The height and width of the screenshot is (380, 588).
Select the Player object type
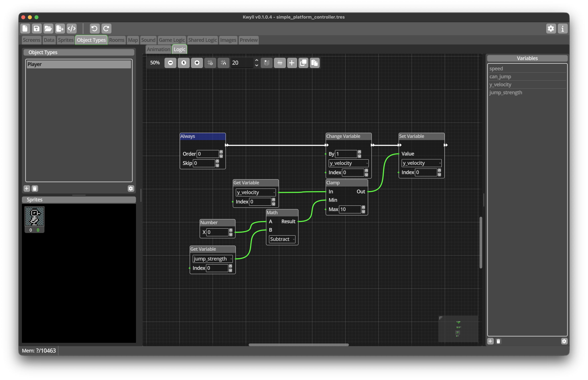(79, 64)
